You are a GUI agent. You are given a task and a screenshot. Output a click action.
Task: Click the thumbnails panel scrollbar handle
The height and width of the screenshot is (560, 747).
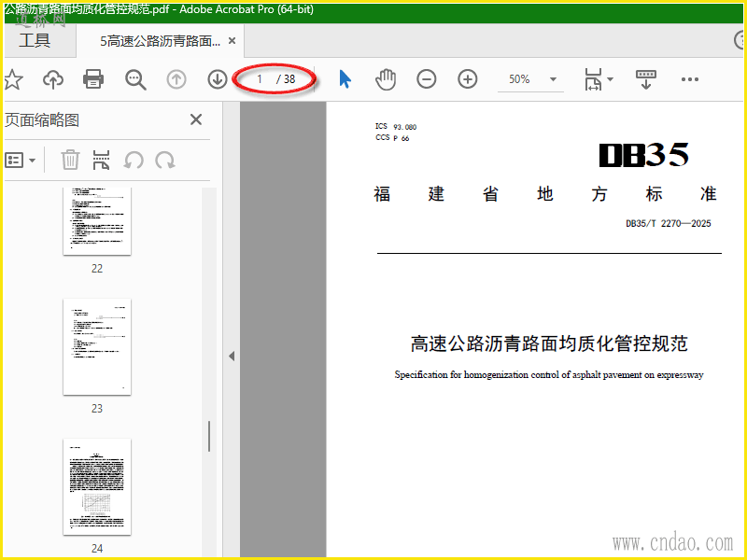tap(208, 436)
